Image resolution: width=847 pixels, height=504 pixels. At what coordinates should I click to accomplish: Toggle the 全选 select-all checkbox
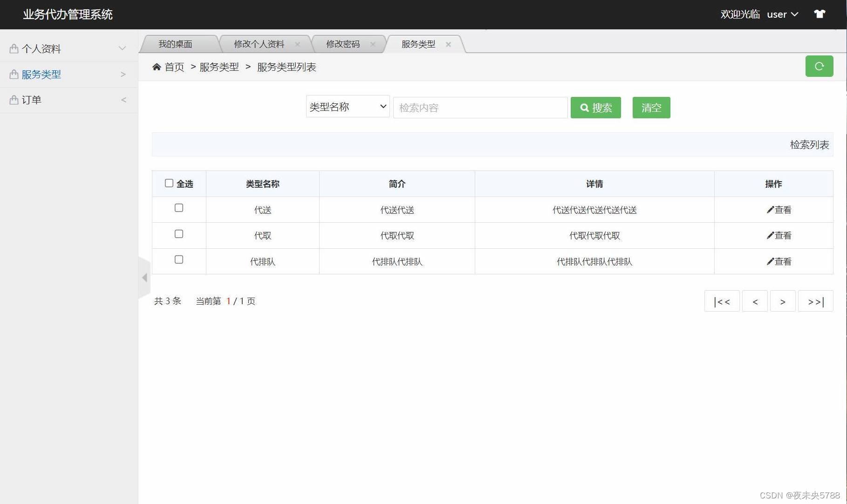[169, 183]
